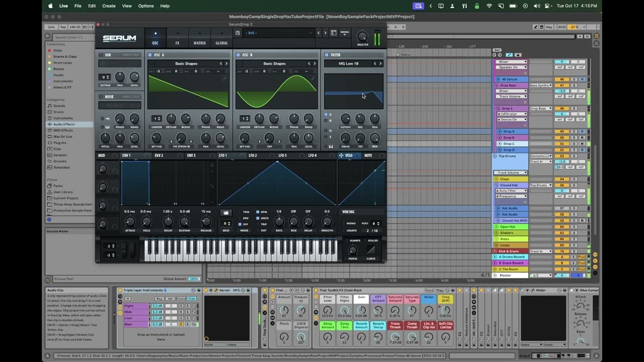Switch to Serum FX tab
644x362 pixels.
click(177, 38)
